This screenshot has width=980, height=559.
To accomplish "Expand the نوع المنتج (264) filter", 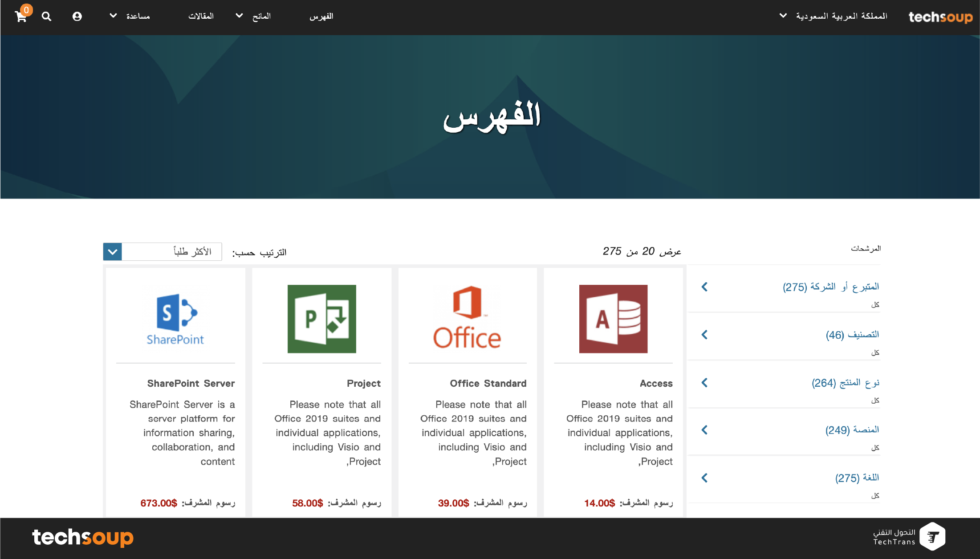I will tap(704, 383).
